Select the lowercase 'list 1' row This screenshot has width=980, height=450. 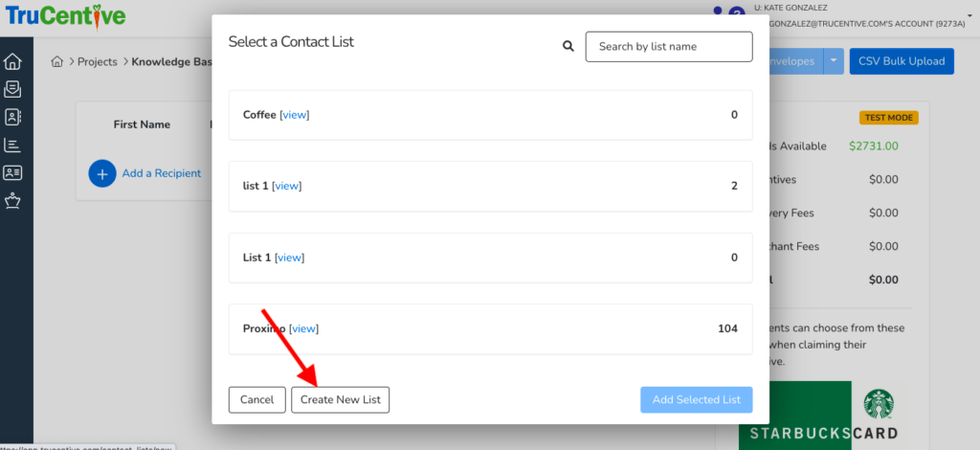click(x=490, y=186)
